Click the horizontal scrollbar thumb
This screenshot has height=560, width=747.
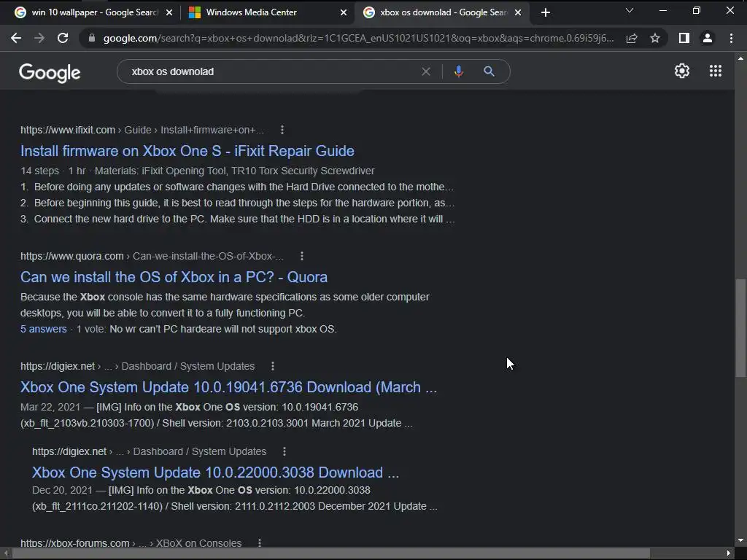click(x=331, y=553)
